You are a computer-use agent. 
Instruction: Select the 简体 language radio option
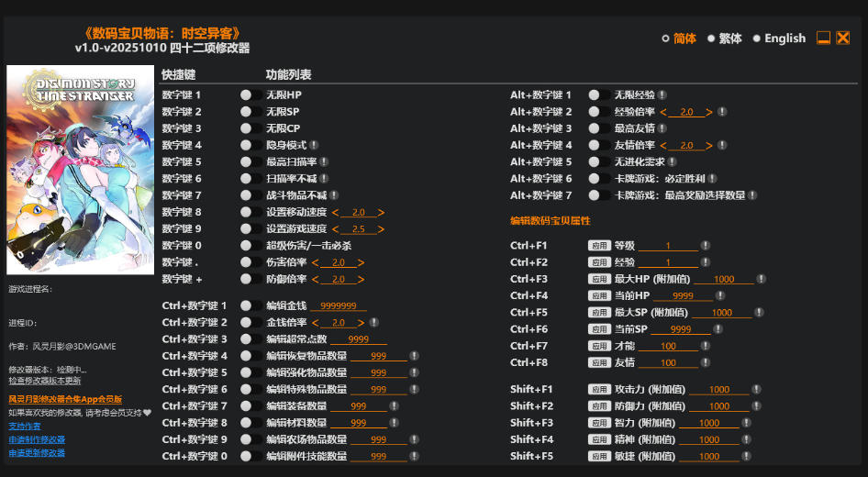[679, 39]
